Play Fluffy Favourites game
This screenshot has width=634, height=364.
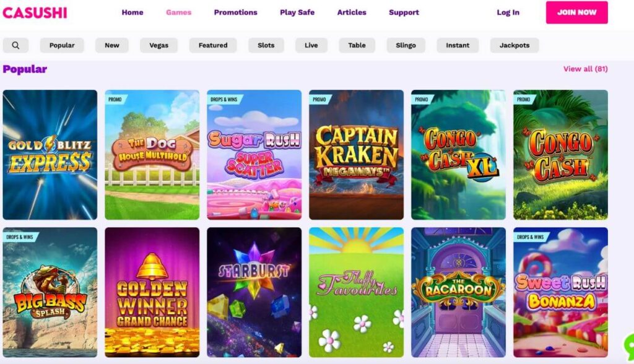pos(356,292)
